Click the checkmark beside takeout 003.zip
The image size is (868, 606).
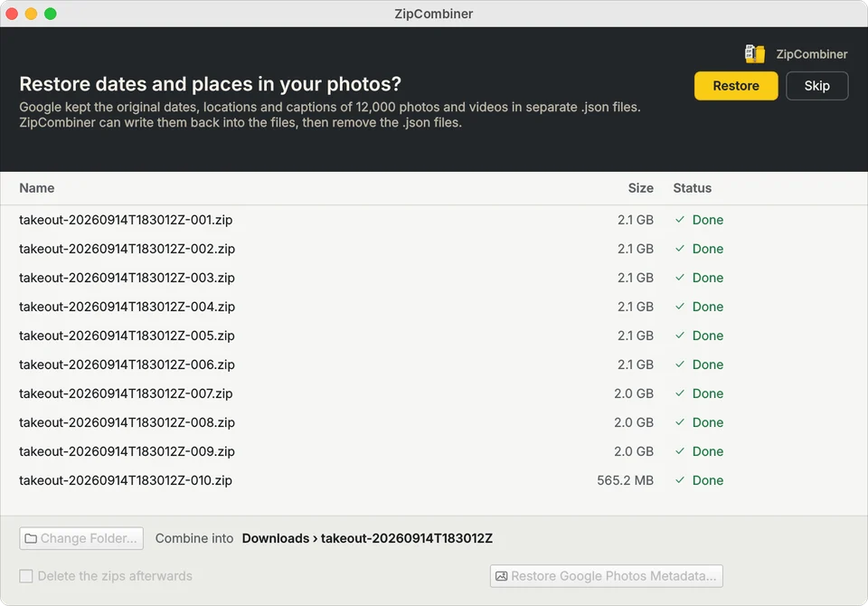(680, 278)
